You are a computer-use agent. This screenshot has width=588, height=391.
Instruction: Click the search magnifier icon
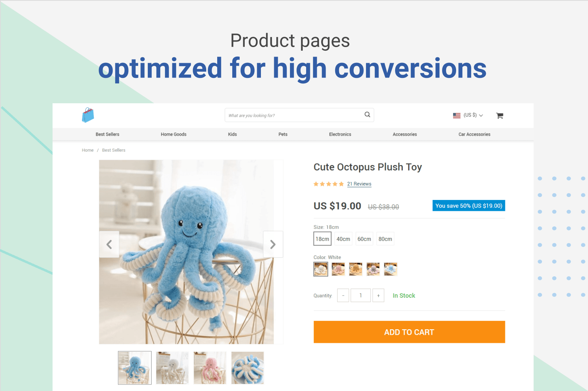pos(367,115)
